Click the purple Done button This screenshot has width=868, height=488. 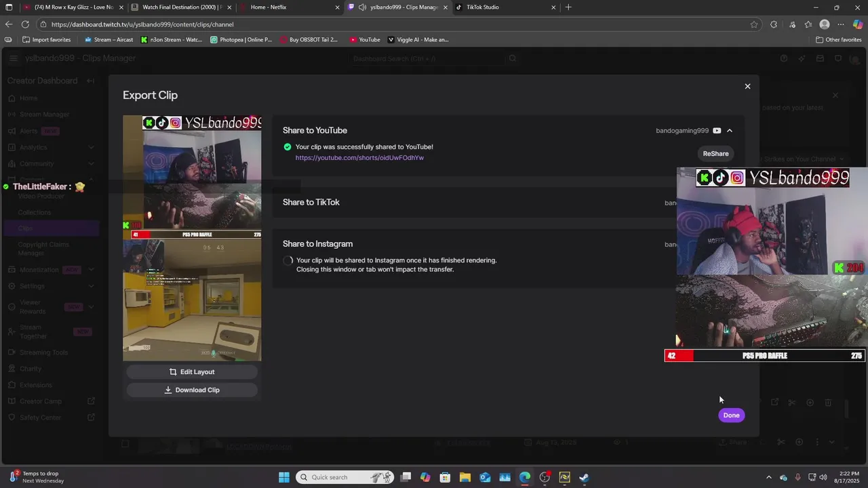tap(731, 415)
